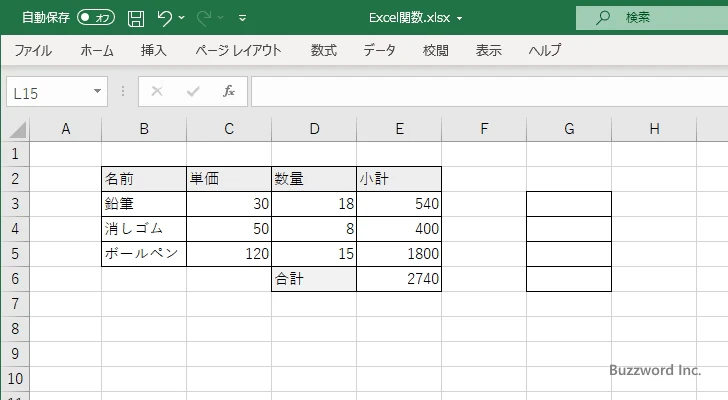
Task: Click the Select All corner triangle
Action: click(x=18, y=129)
